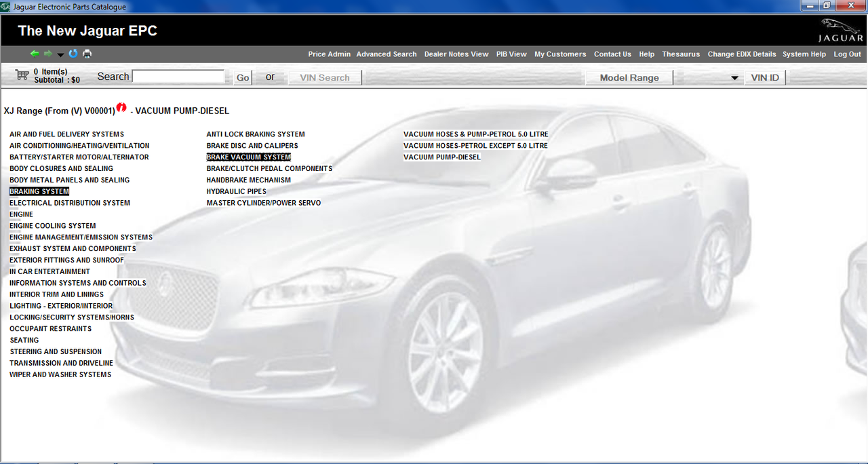Select AIR CONDITIONING/HEATING/VENTILATION

79,146
